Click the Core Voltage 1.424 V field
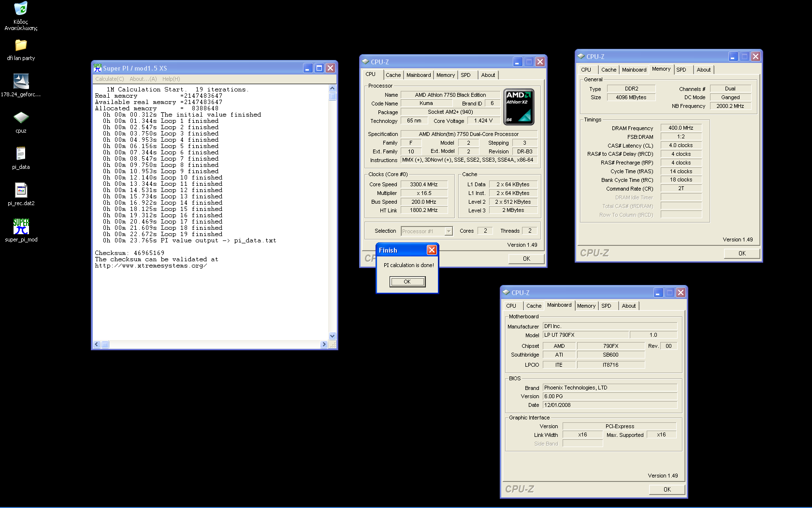 point(483,121)
